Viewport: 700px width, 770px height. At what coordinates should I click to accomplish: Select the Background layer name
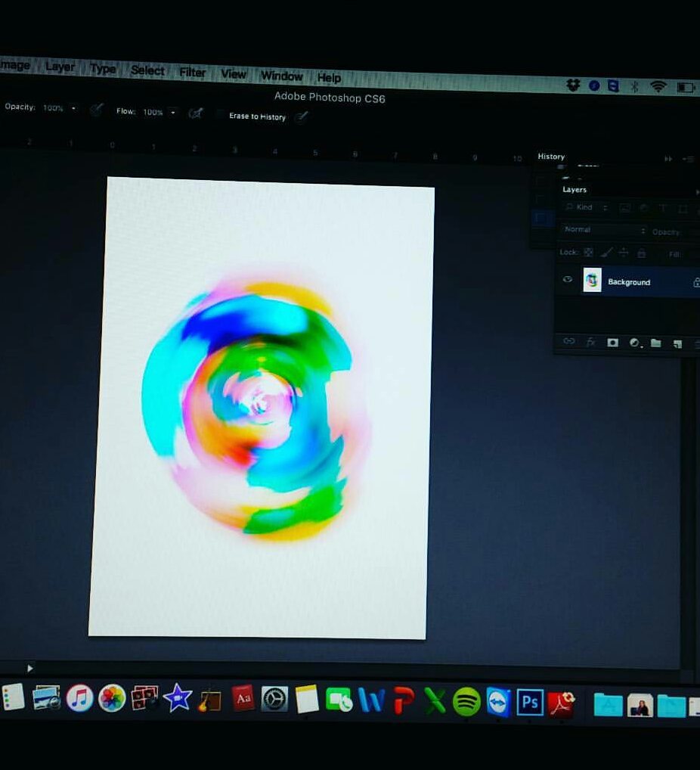(629, 282)
